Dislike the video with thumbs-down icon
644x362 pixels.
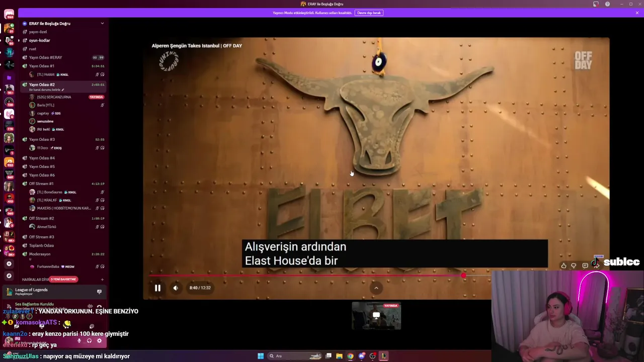pos(574,265)
